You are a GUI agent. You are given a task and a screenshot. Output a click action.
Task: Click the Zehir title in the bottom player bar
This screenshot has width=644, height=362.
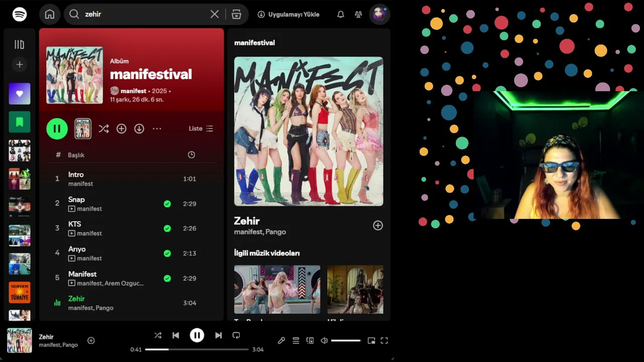46,337
